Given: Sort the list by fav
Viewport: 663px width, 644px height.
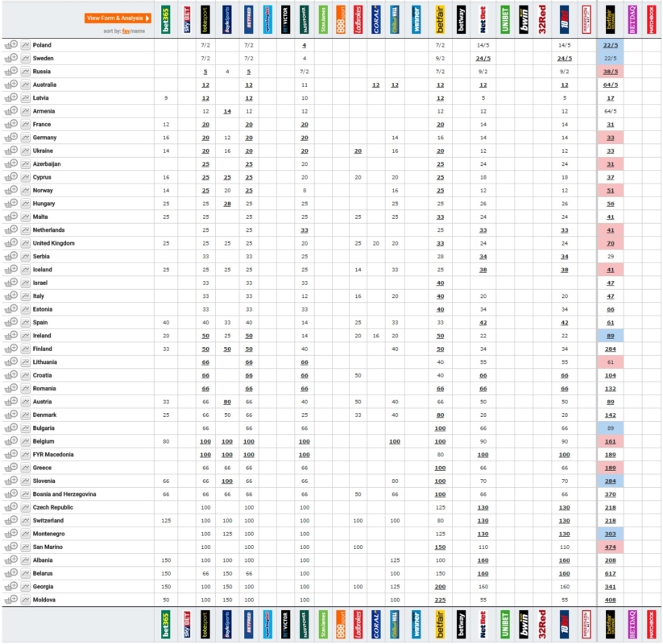Looking at the screenshot, I should [126, 31].
